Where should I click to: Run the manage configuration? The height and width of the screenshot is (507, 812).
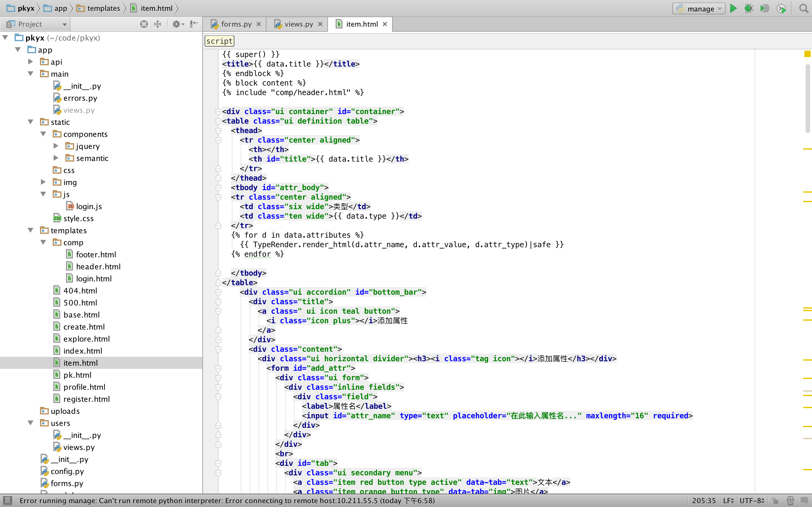click(733, 8)
